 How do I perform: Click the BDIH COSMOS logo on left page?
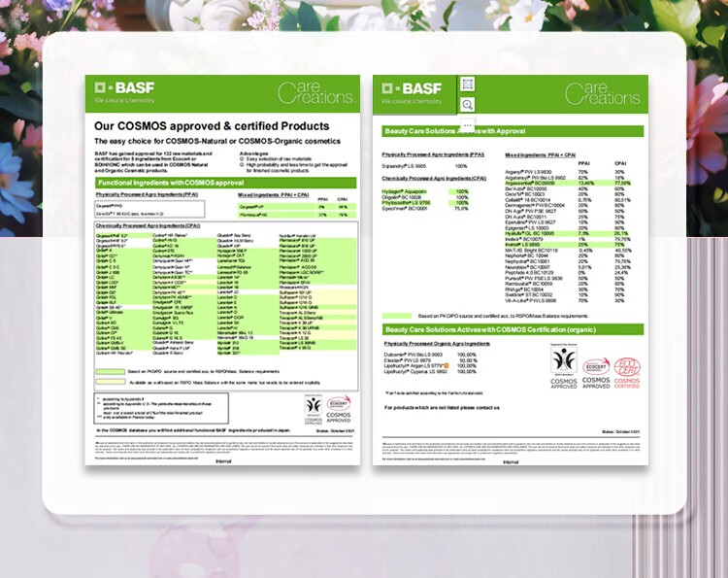point(314,409)
